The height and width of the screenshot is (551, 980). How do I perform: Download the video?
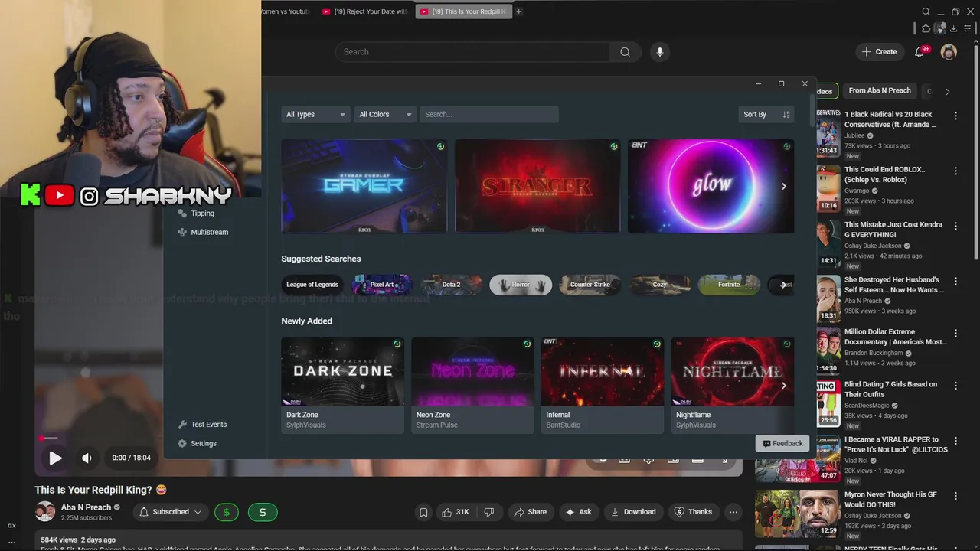(x=632, y=512)
